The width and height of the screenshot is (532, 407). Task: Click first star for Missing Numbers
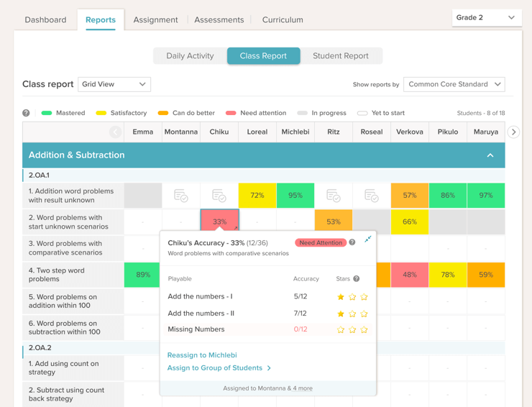tap(341, 330)
